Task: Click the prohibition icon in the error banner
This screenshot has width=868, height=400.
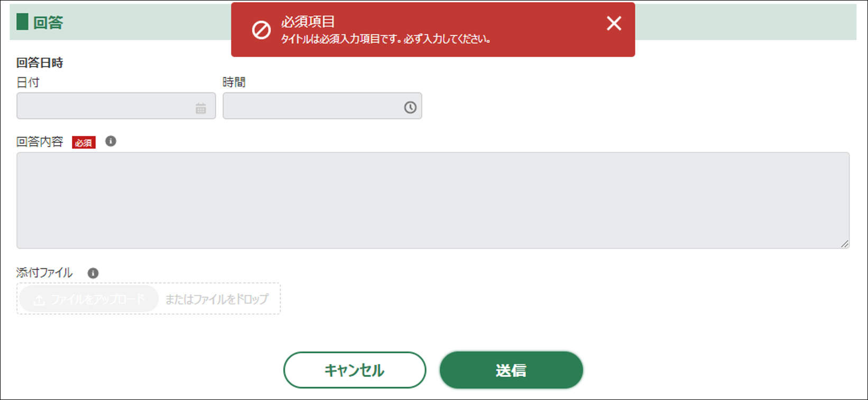Action: pyautogui.click(x=261, y=30)
